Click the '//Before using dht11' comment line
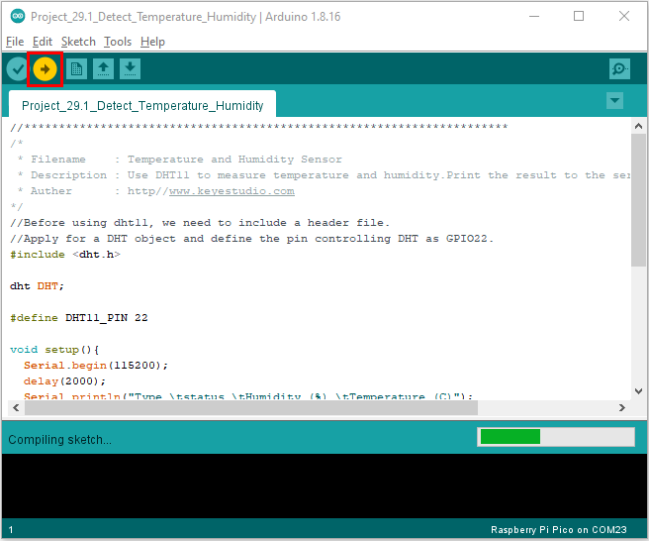This screenshot has height=541, width=650. (200, 223)
